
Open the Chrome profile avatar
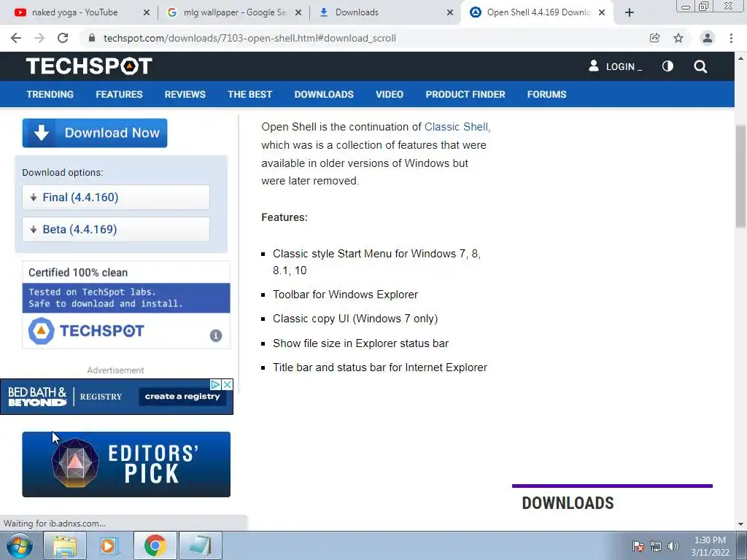[x=708, y=38]
